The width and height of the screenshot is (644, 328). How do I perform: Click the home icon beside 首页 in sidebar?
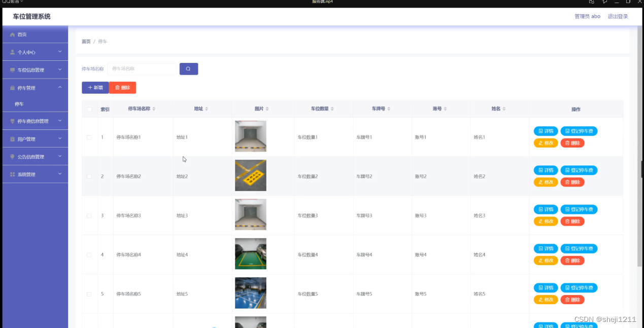[x=13, y=34]
